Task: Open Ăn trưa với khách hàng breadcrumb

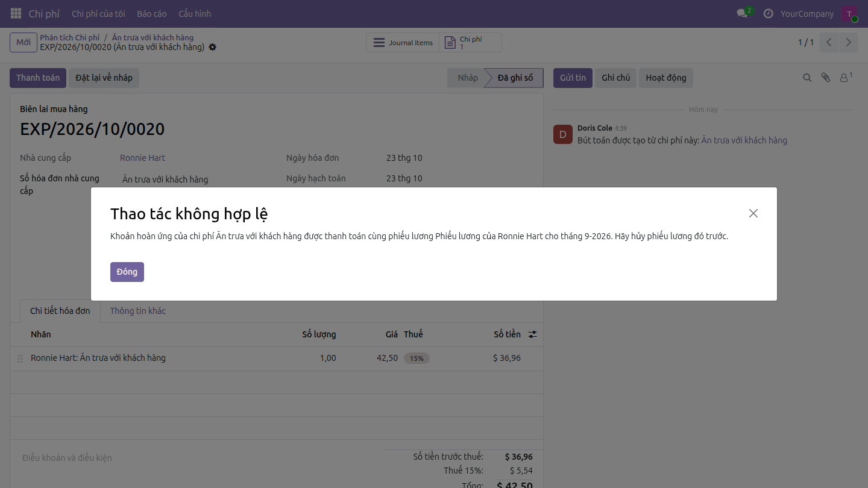Action: coord(153,37)
